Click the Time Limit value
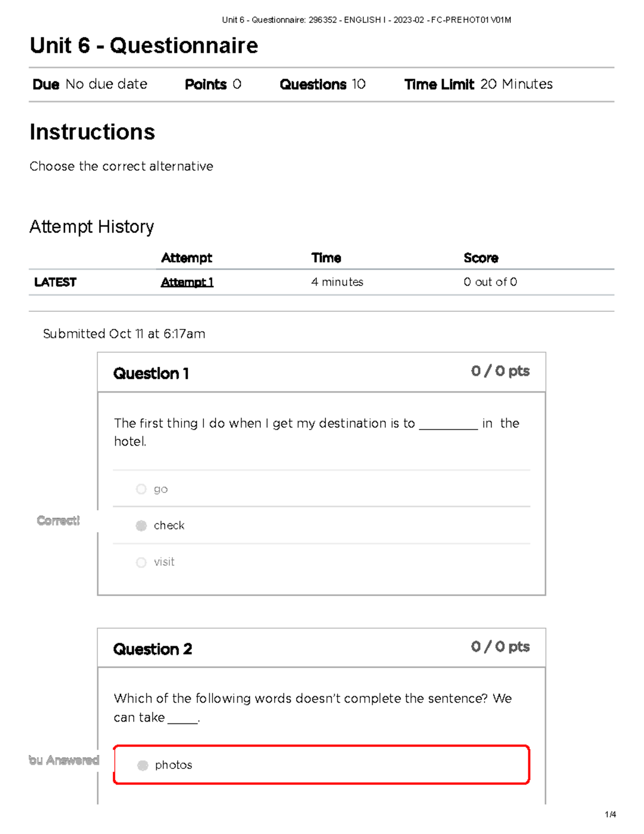The image size is (644, 834). [516, 84]
